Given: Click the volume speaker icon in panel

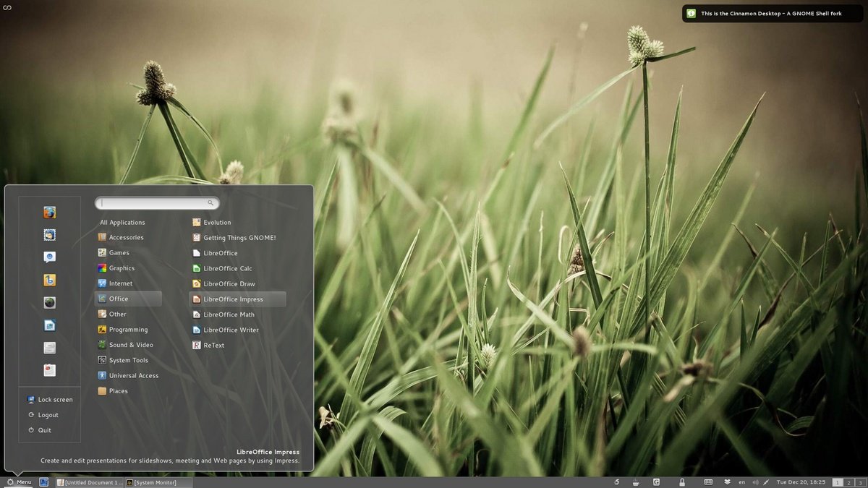Looking at the screenshot, I should pyautogui.click(x=755, y=482).
